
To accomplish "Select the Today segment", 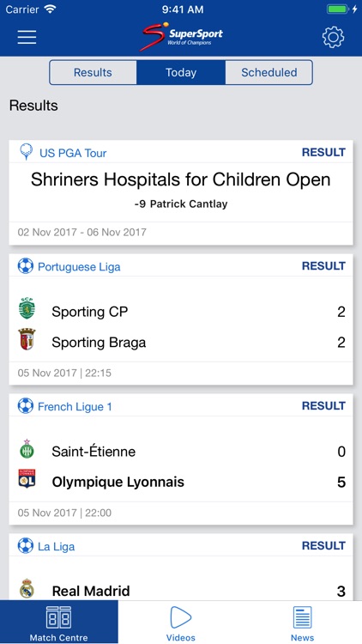I will (181, 73).
